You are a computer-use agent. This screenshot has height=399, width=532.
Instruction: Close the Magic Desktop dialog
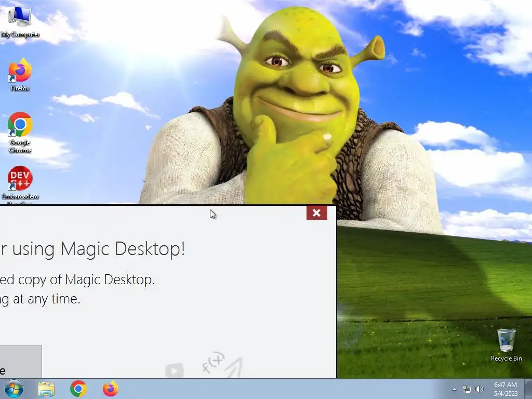[316, 212]
